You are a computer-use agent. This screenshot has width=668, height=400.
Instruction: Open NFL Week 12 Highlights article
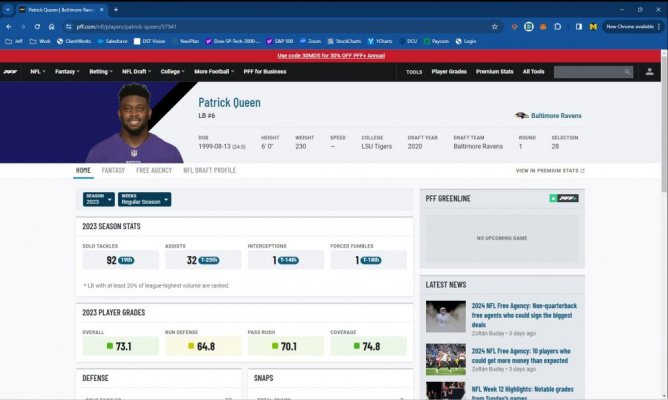522,392
